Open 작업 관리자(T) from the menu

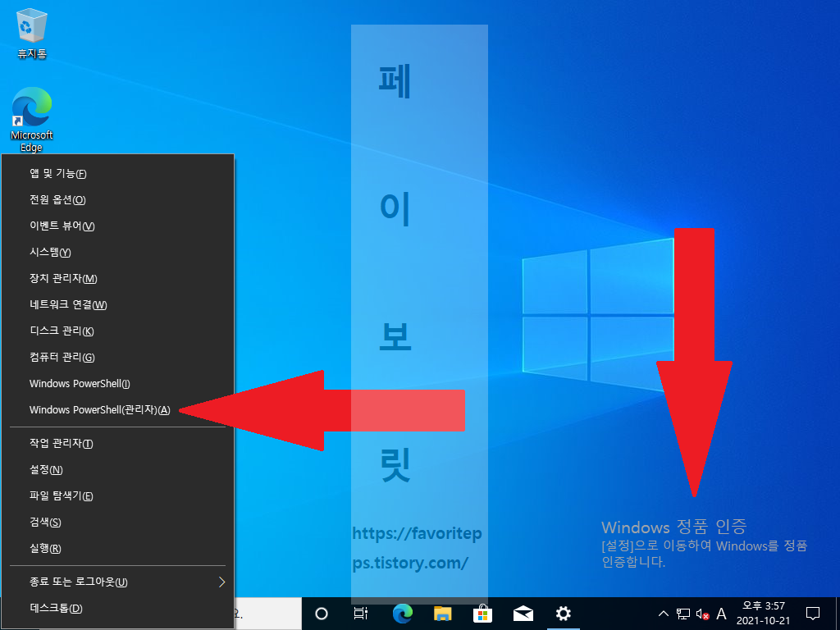click(x=118, y=444)
